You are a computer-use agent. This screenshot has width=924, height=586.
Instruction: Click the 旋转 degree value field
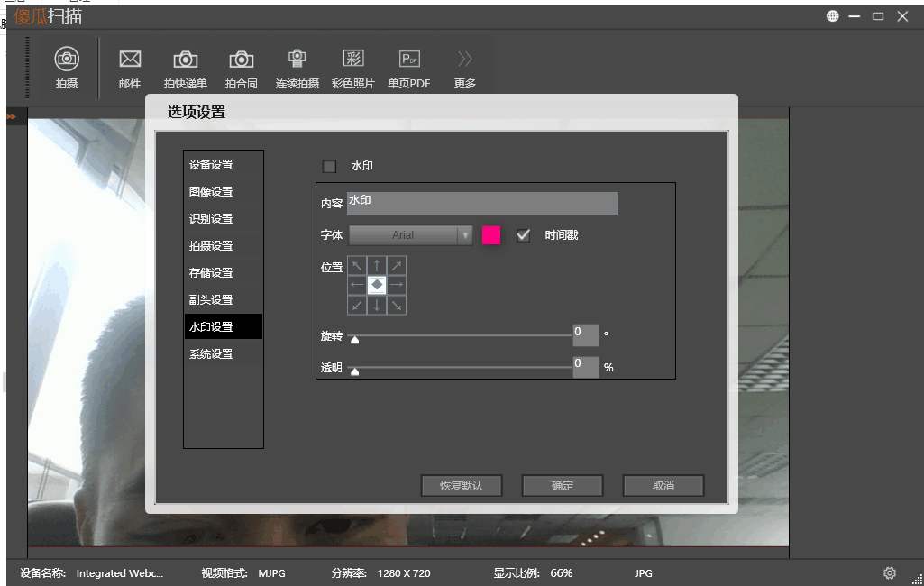tap(586, 334)
